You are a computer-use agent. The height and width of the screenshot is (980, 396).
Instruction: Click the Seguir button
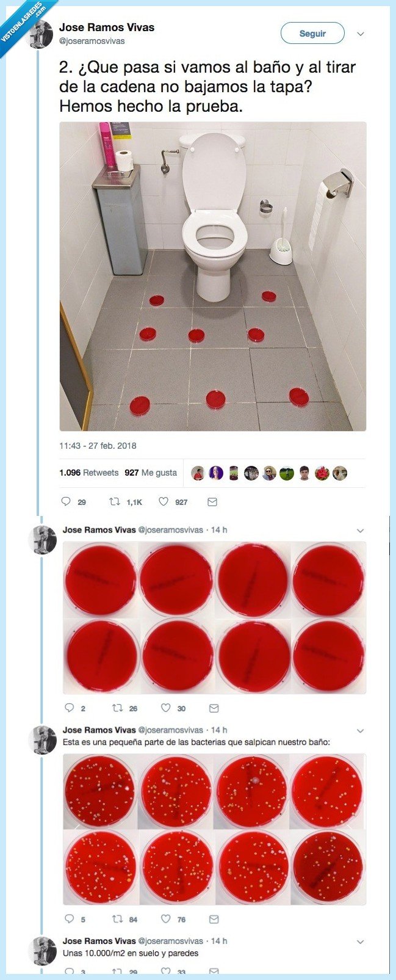point(312,34)
